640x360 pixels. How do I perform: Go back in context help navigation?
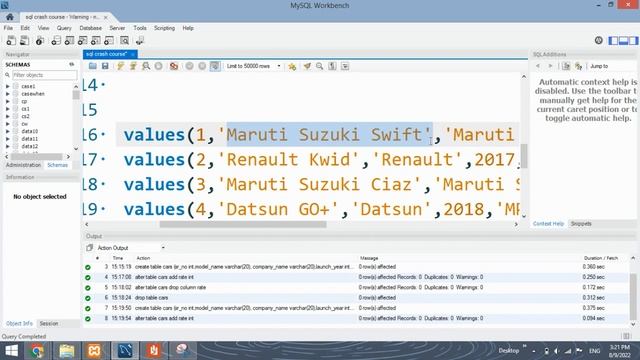pyautogui.click(x=538, y=66)
